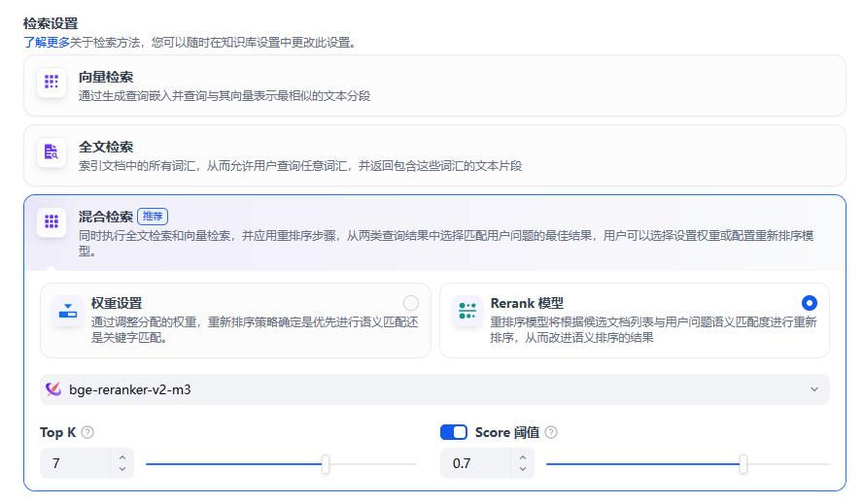Click the 推荐 badge
This screenshot has width=864, height=504.
(153, 217)
